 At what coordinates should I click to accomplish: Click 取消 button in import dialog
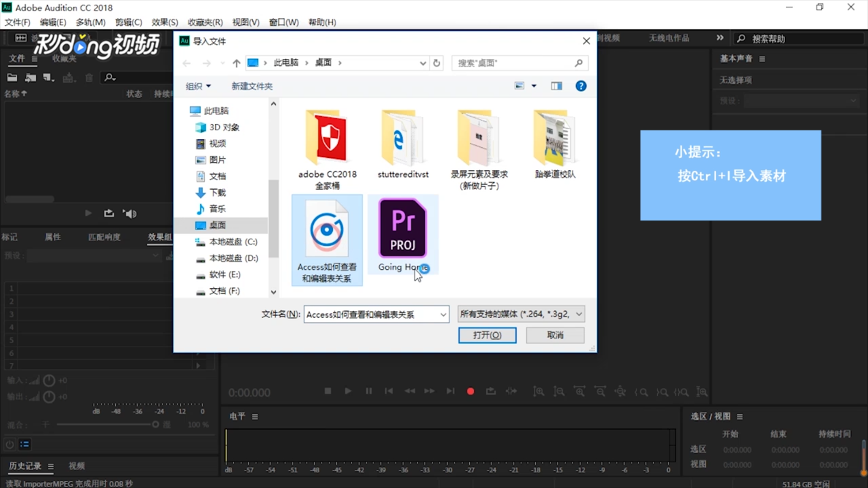click(x=555, y=335)
